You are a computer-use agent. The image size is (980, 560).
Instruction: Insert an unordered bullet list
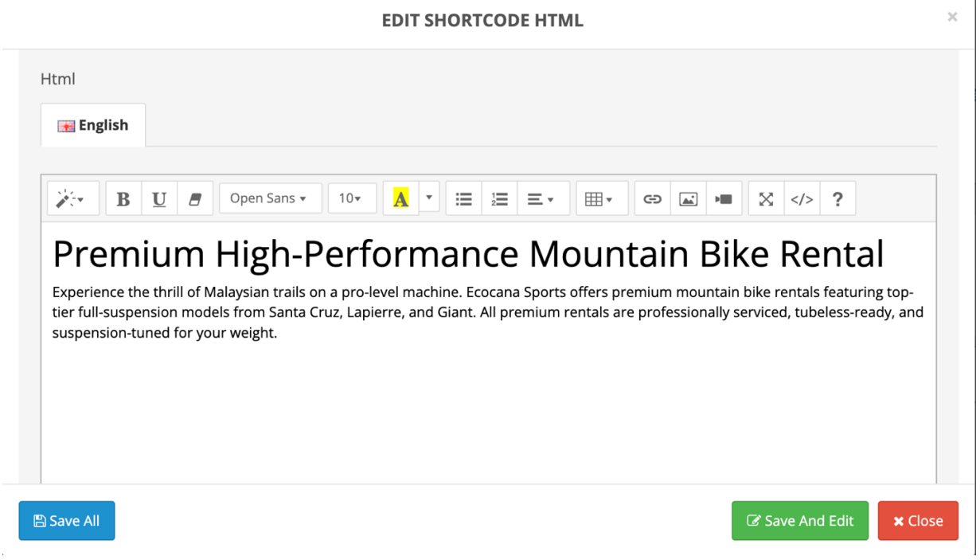click(463, 199)
